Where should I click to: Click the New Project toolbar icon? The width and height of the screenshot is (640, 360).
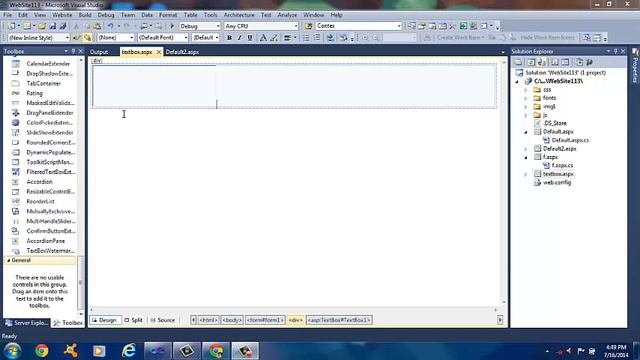click(11, 26)
